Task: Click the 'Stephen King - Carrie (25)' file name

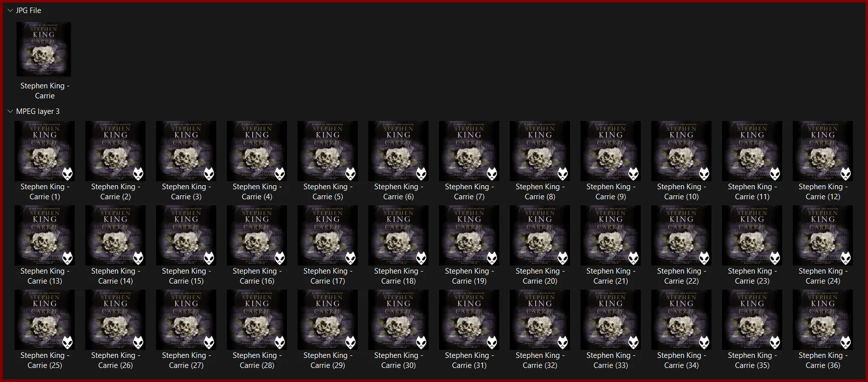Action: pos(45,360)
